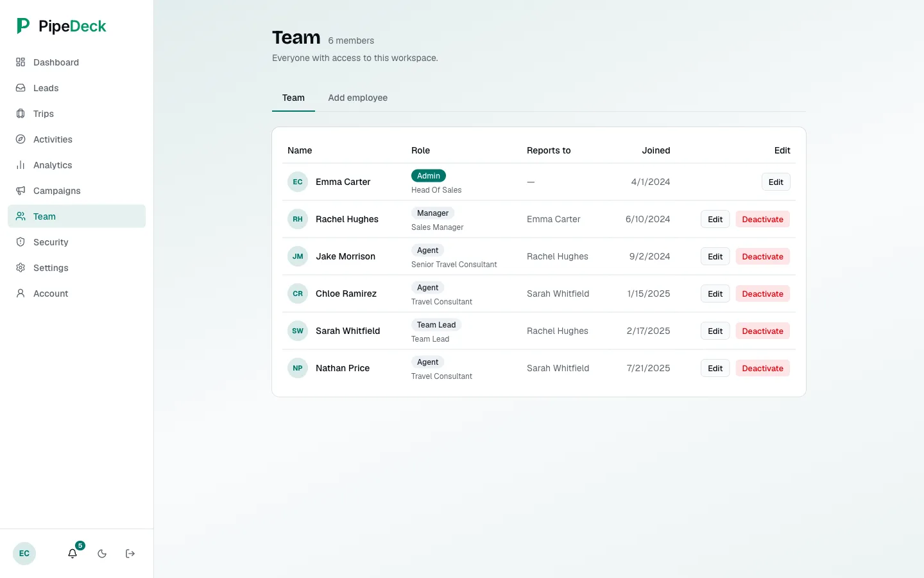Deactivate Chloe Ramirez
This screenshot has height=578, width=924.
(x=762, y=293)
